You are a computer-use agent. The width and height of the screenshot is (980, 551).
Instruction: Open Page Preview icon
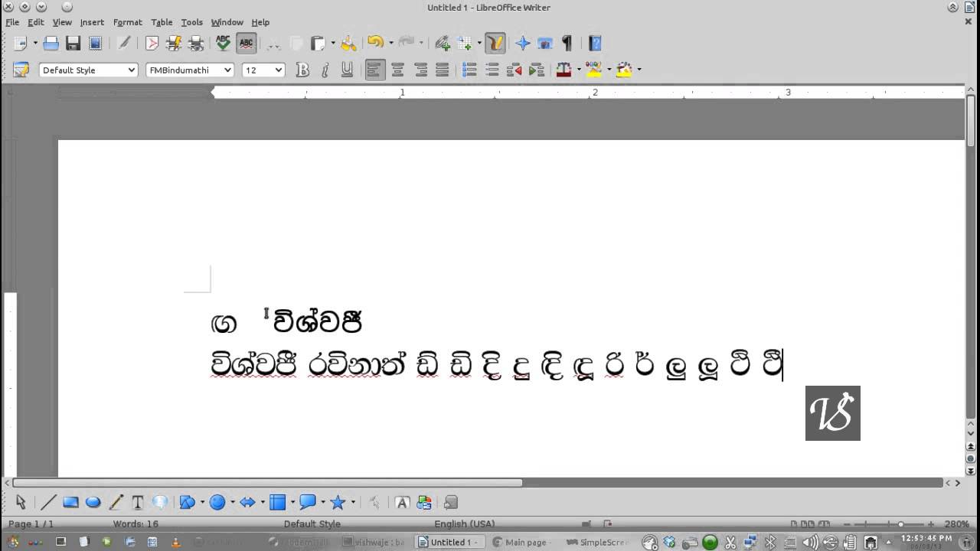click(196, 44)
